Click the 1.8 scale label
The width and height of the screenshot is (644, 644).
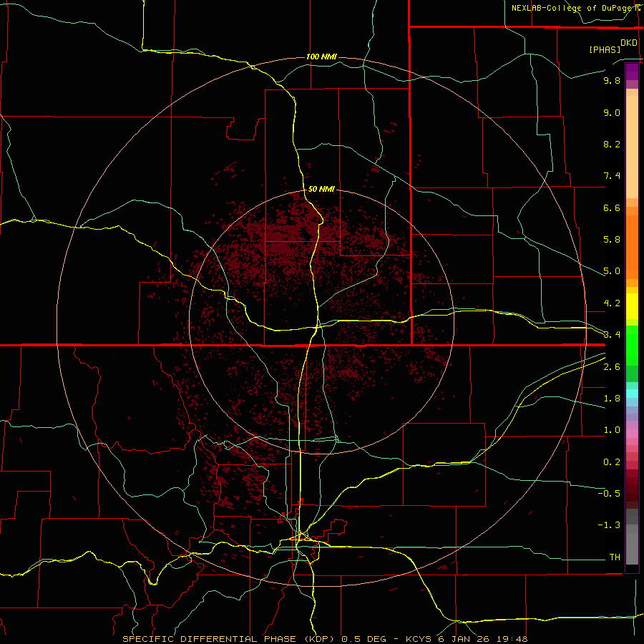click(x=612, y=398)
